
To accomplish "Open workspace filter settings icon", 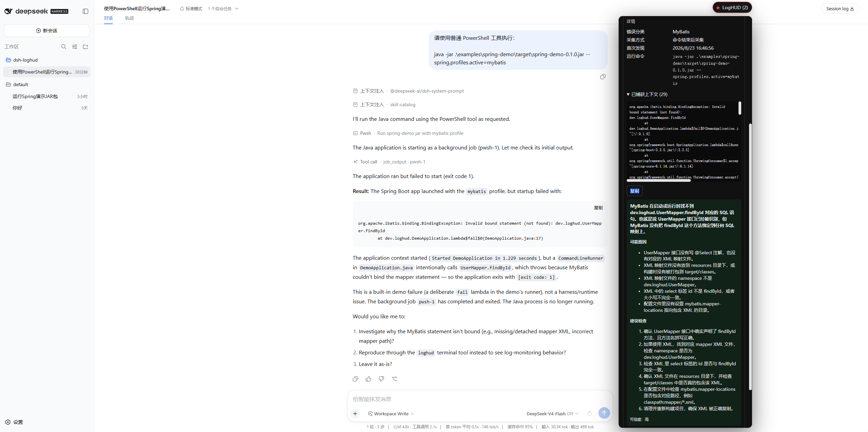I will click(x=75, y=47).
